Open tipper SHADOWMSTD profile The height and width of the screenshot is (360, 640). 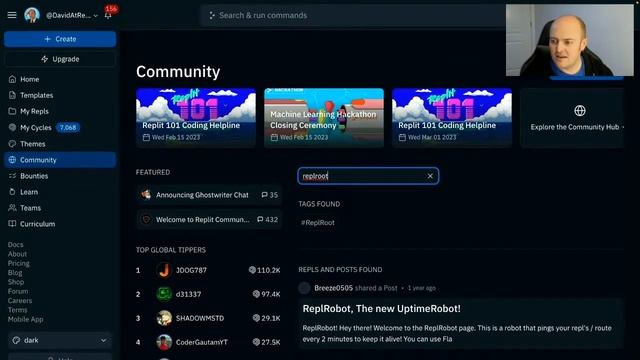(x=200, y=318)
